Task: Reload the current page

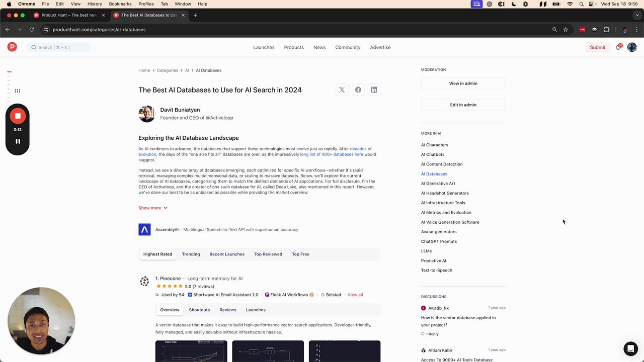Action: pyautogui.click(x=31, y=30)
